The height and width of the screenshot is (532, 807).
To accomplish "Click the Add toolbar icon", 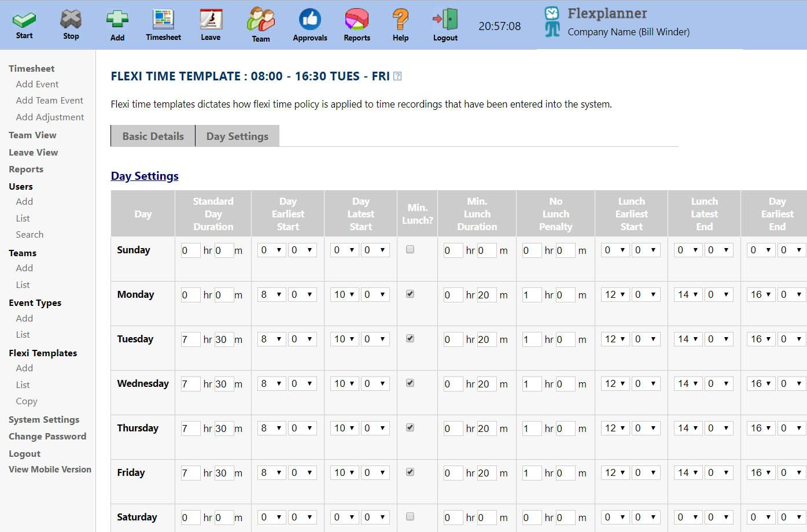I will (x=117, y=20).
